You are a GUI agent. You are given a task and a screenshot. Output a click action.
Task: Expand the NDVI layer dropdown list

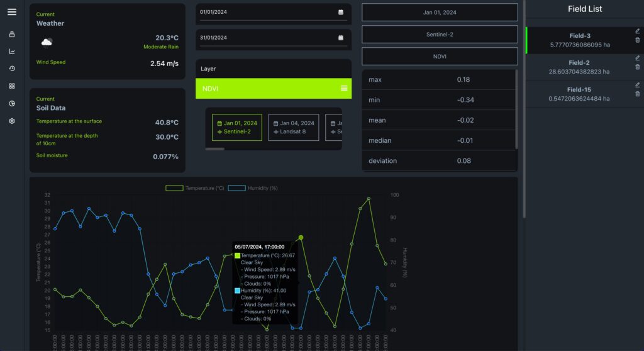344,88
